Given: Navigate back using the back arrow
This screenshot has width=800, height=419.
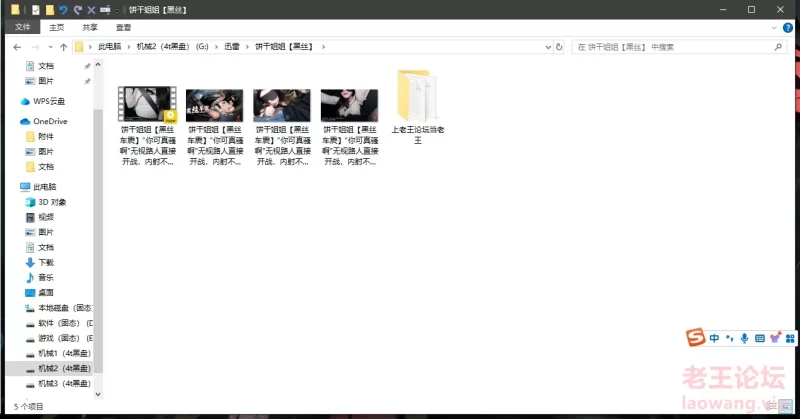Looking at the screenshot, I should click(x=16, y=47).
